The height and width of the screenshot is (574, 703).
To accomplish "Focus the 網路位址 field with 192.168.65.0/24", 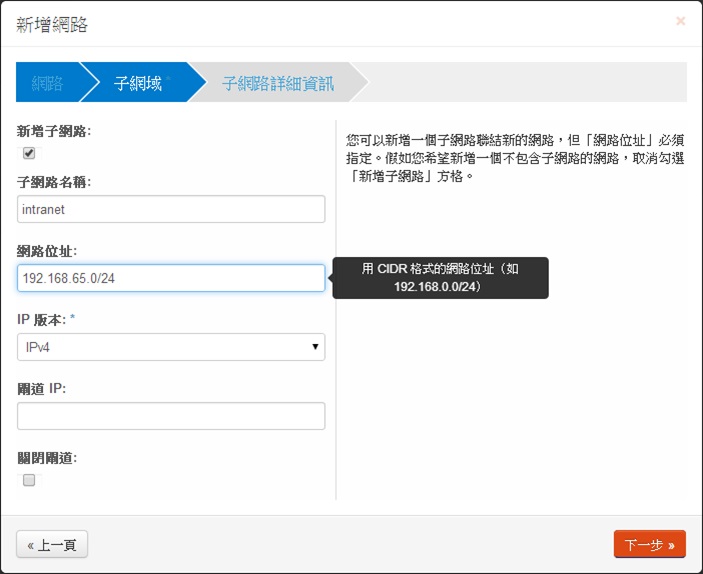I will point(171,278).
